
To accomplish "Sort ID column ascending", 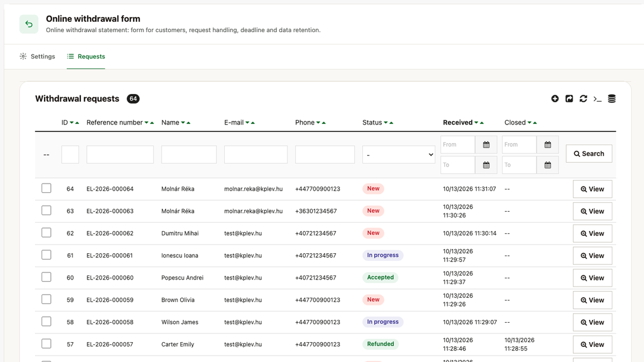I will tap(77, 123).
